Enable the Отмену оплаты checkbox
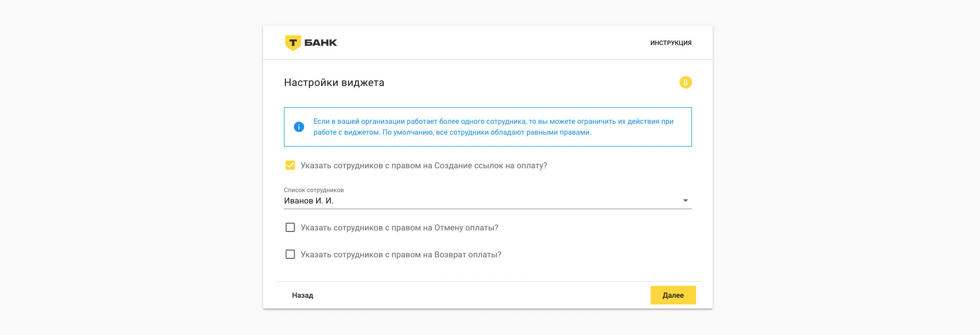This screenshot has height=335, width=980. (x=290, y=227)
